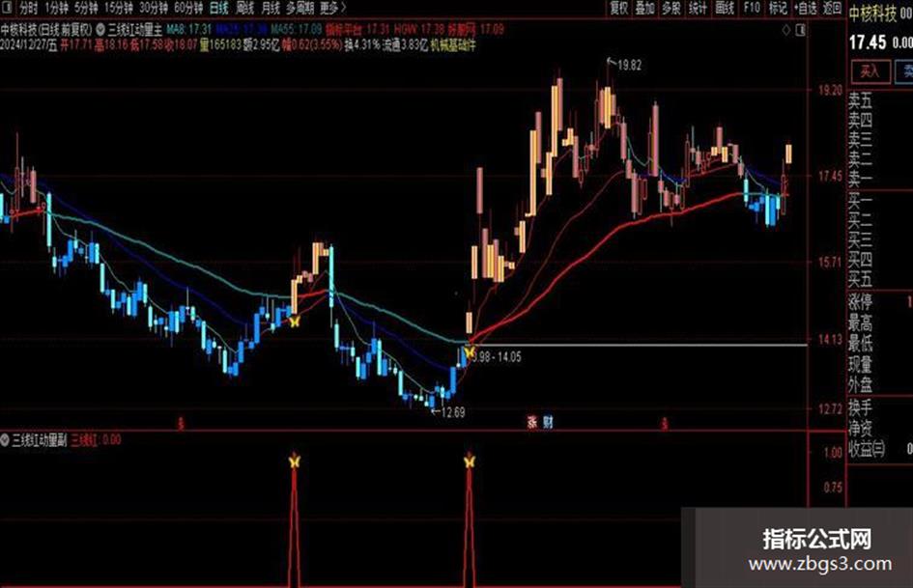Click the red 买入 buy button
913x588 pixels.
coord(870,71)
